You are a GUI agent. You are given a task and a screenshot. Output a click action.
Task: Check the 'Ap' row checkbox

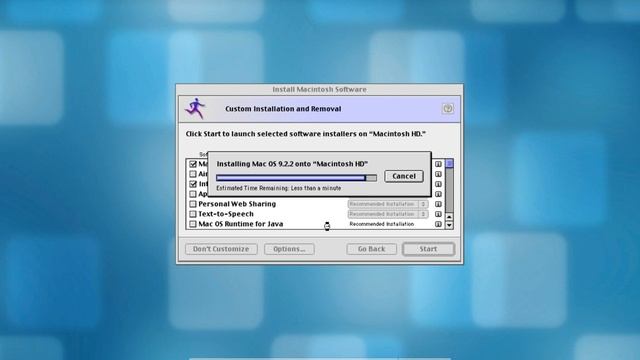point(193,194)
